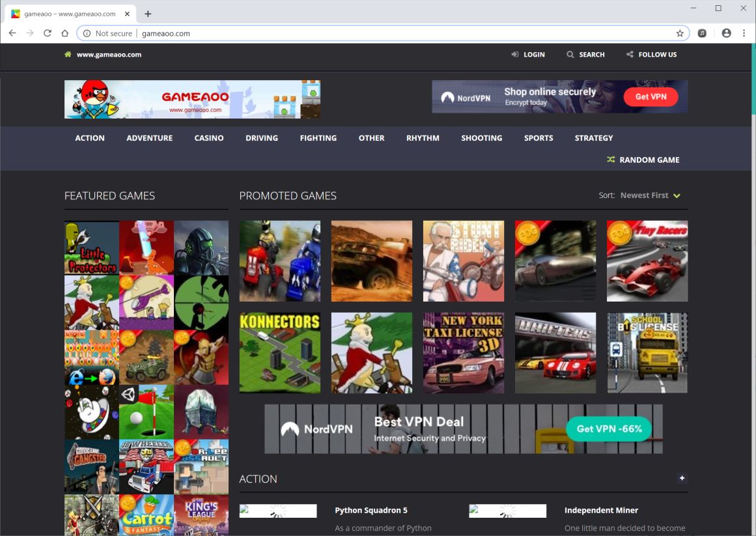Viewport: 756px width, 536px height.
Task: Select the FIGHTING category menu
Action: pyautogui.click(x=318, y=138)
